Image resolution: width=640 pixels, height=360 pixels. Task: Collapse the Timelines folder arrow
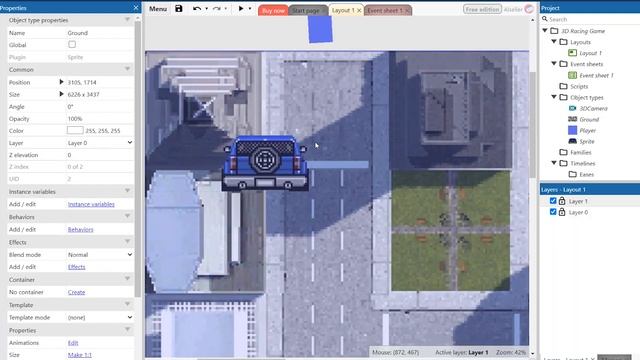pos(554,163)
